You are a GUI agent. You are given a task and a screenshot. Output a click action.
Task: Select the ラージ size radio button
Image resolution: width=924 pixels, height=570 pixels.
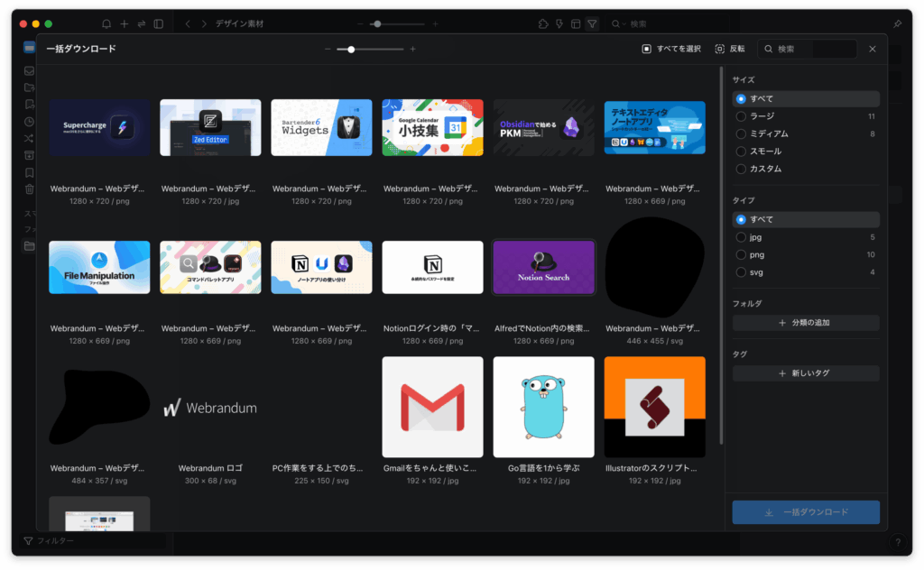click(x=742, y=116)
